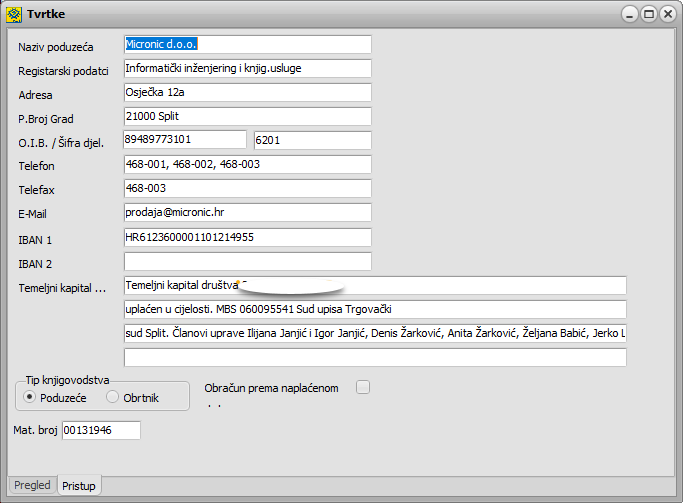This screenshot has width=683, height=503.
Task: Switch to the Pregled tab
Action: click(x=32, y=485)
